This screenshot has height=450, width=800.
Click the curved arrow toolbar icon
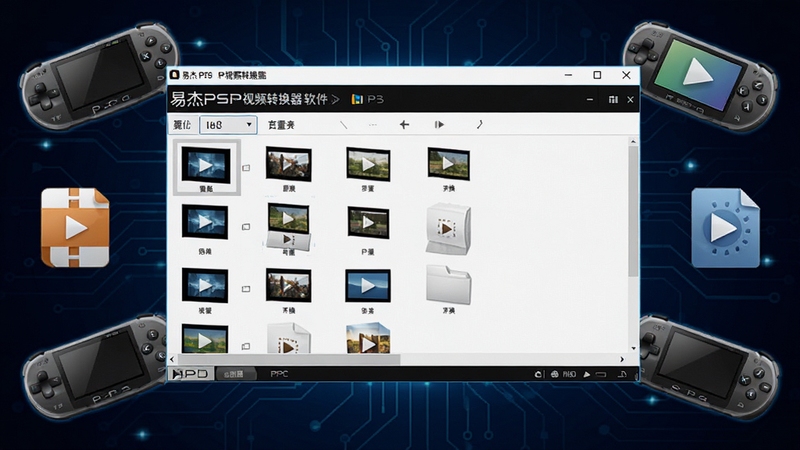[480, 124]
